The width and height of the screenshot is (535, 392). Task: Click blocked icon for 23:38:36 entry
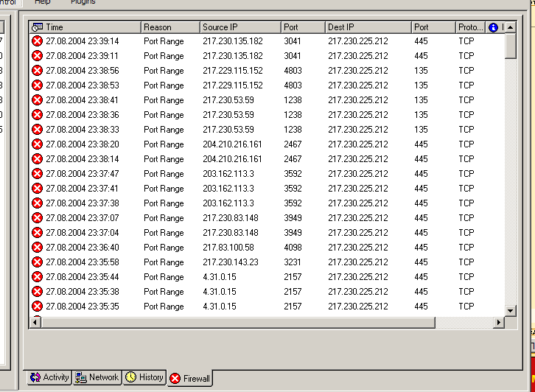tap(37, 115)
